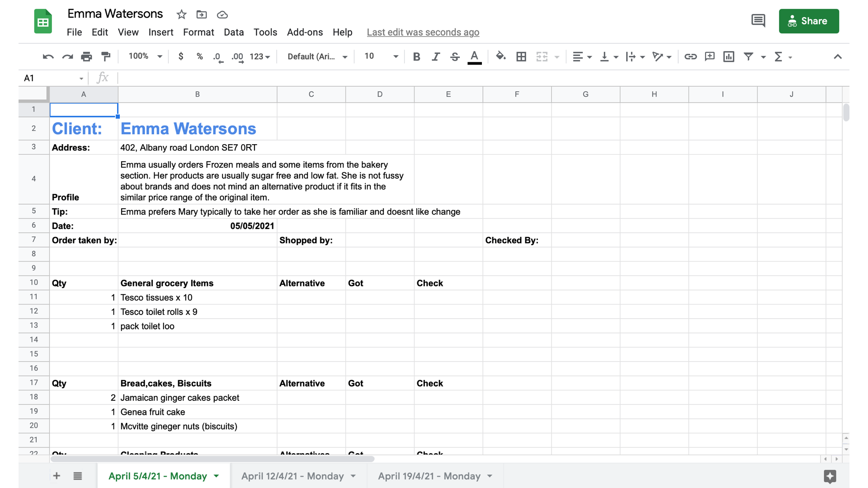Open text wrapping dropdown

[635, 56]
